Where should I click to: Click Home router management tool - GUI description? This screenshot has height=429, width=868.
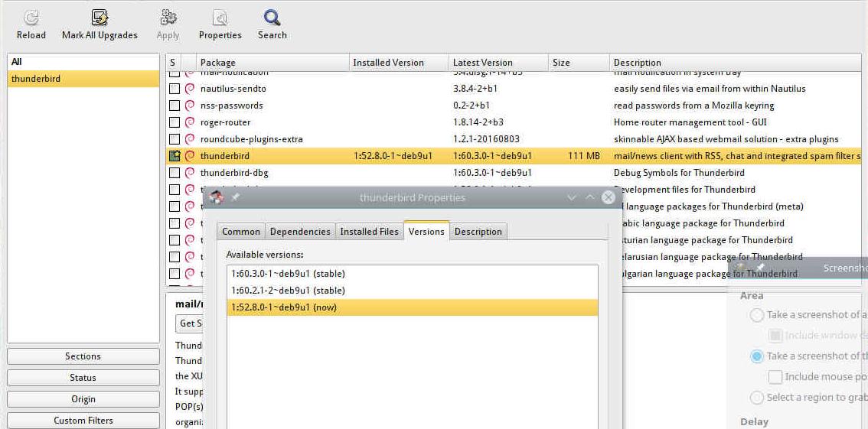point(690,122)
